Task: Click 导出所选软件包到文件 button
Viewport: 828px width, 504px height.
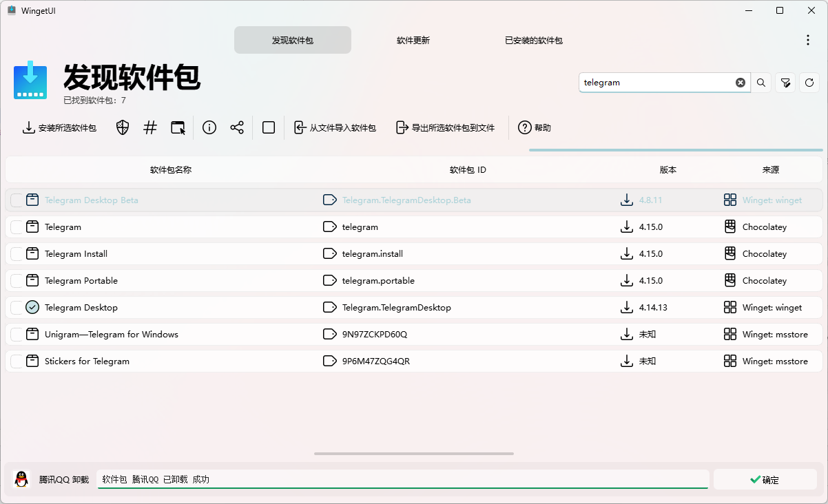Action: [x=446, y=127]
